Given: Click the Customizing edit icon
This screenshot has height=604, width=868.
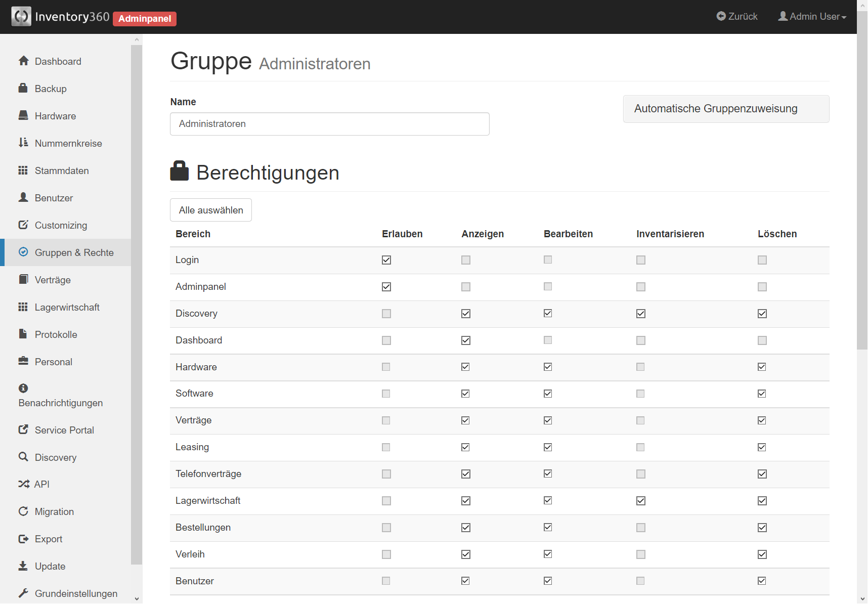Looking at the screenshot, I should tap(23, 225).
